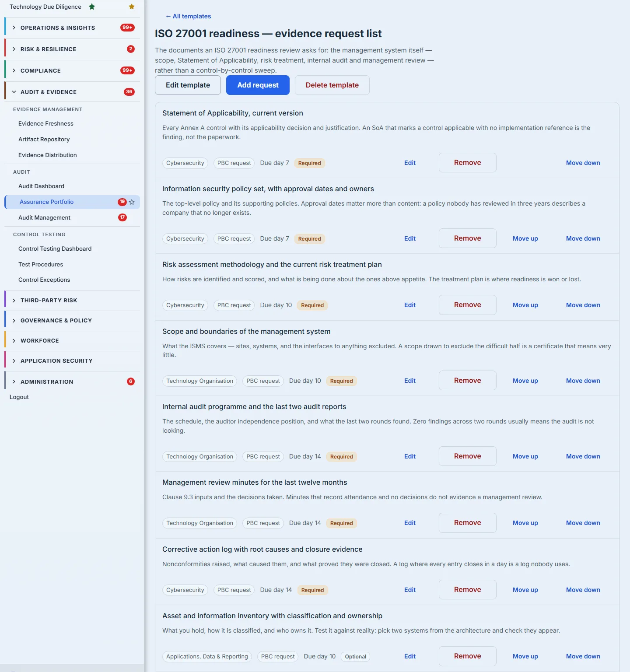Move the Risk assessment methodology request up

[525, 305]
